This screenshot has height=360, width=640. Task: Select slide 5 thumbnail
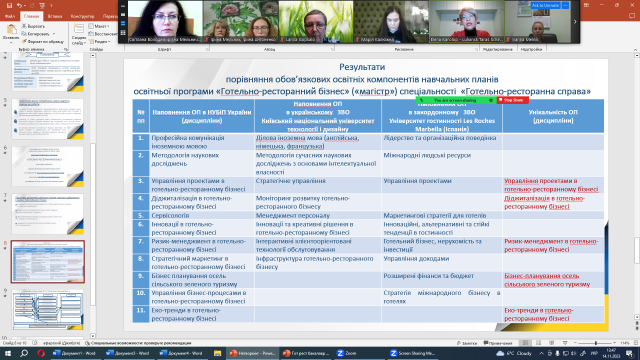click(x=48, y=119)
